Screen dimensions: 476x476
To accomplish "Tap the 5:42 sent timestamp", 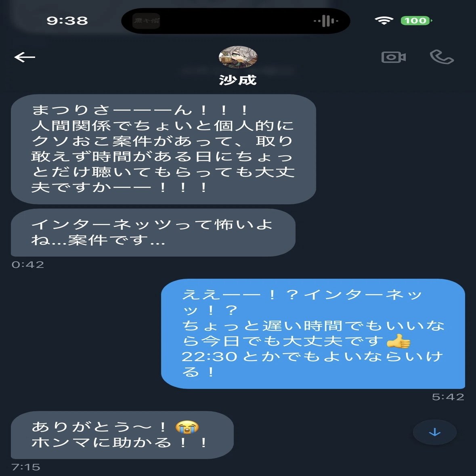I will (448, 397).
